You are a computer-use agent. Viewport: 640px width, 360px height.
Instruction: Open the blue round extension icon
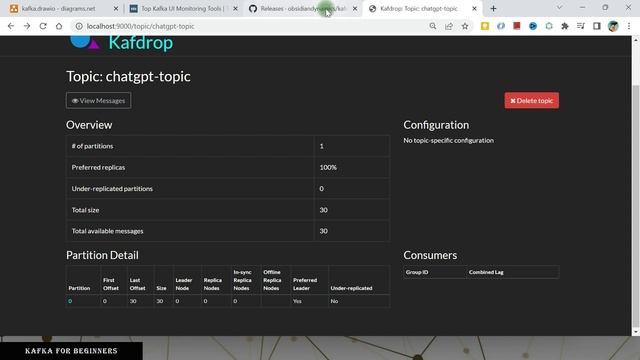(x=533, y=26)
